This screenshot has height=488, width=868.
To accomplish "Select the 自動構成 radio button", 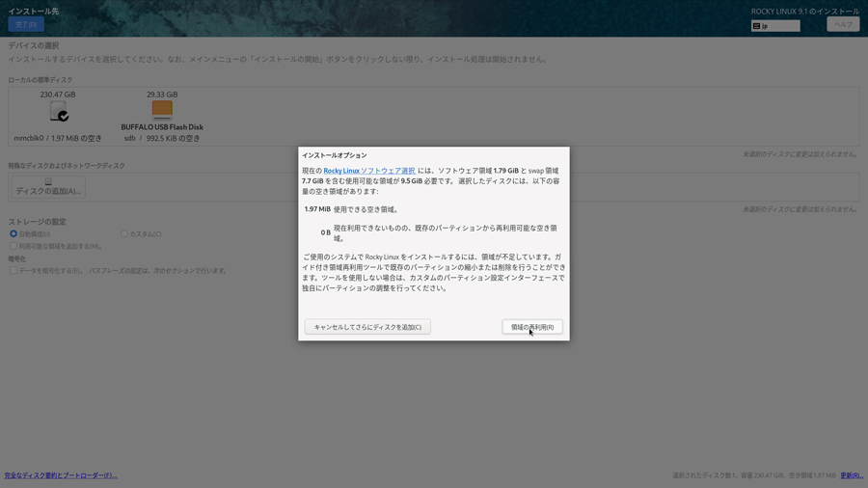I will point(14,234).
